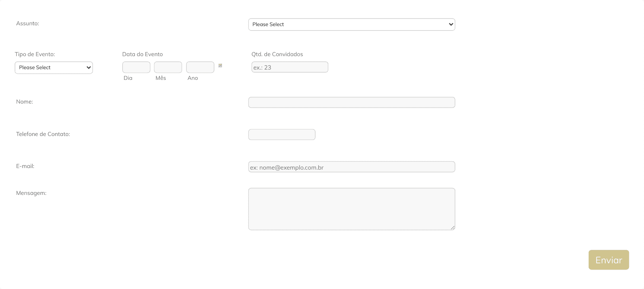Screen dimensions: 644x289
Task: Expand the Tipo de Evento dropdown
Action: (54, 68)
